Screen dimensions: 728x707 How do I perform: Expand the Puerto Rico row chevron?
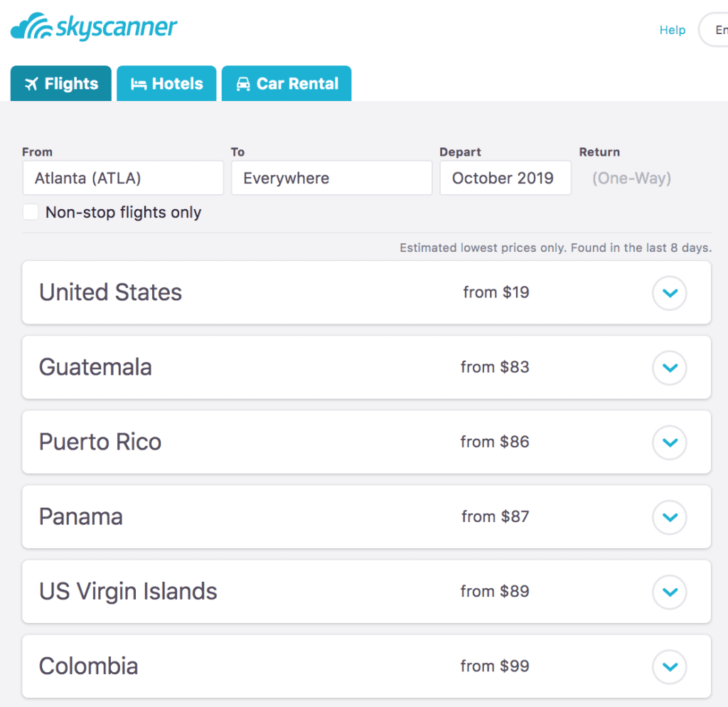tap(669, 442)
